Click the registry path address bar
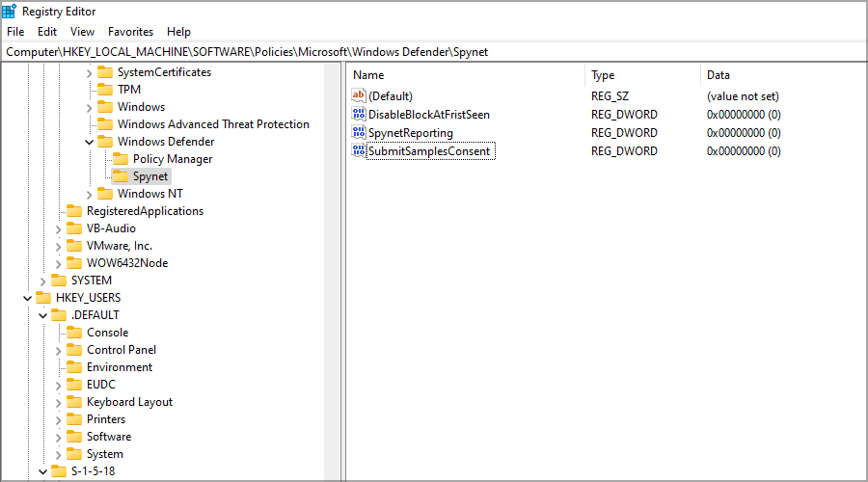This screenshot has height=482, width=868. [434, 51]
